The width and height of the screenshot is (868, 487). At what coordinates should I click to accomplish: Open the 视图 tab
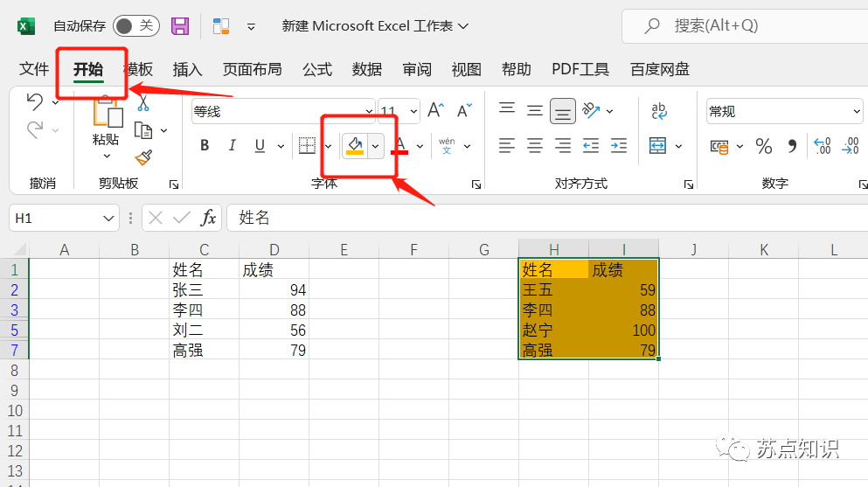click(467, 69)
